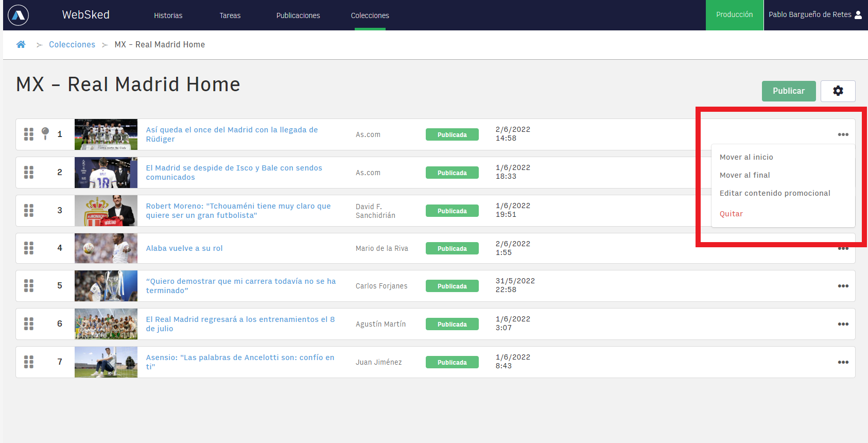
Task: Open three-dots menu for Asensio story
Action: click(843, 362)
